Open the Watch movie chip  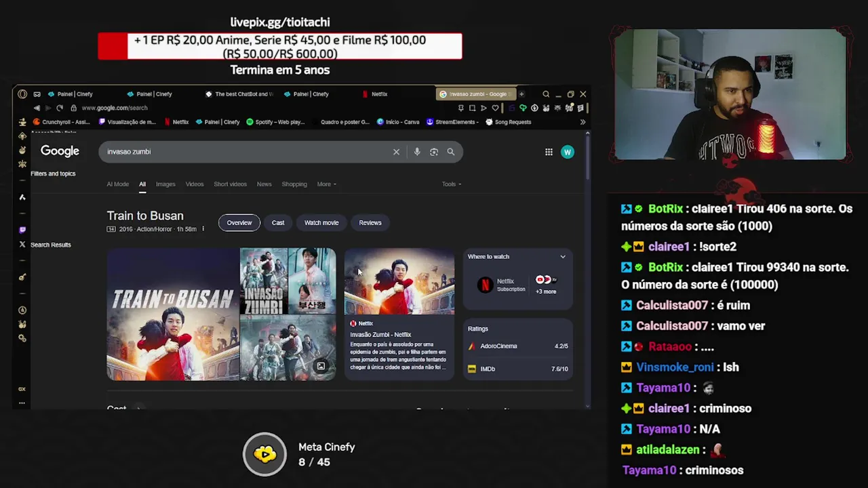321,223
